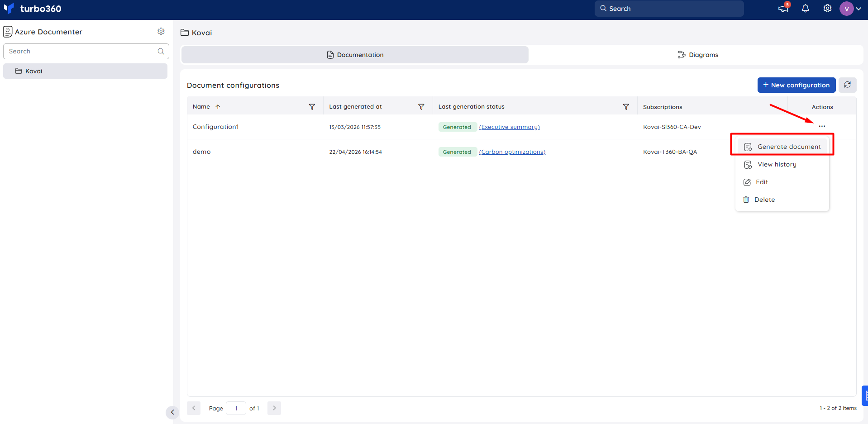Open the Last generated at filter
This screenshot has width=868, height=424.
click(x=421, y=107)
